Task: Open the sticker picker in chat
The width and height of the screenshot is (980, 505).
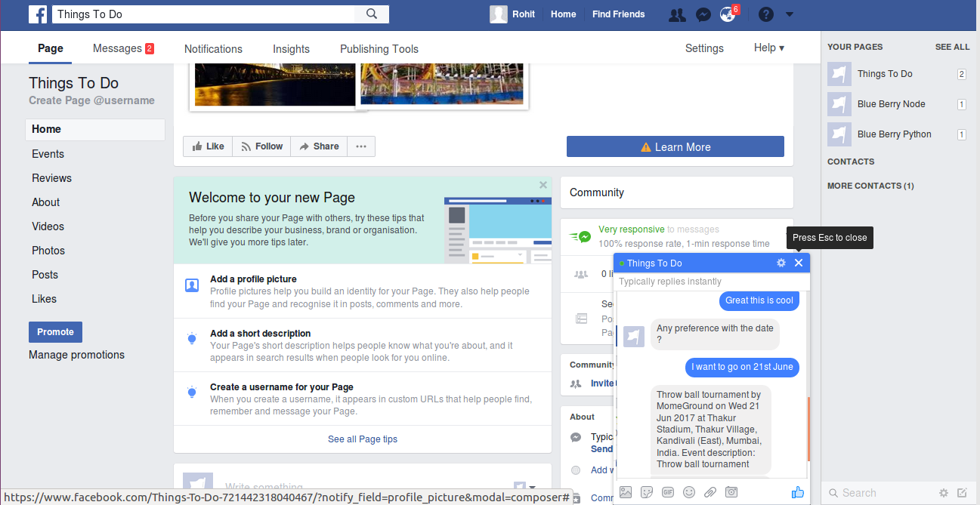Action: (x=647, y=492)
